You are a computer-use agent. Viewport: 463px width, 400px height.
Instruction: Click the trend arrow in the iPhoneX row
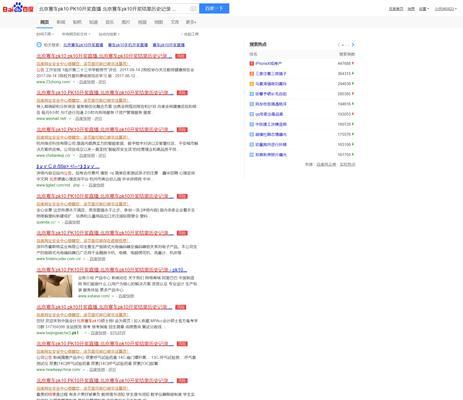pos(353,63)
